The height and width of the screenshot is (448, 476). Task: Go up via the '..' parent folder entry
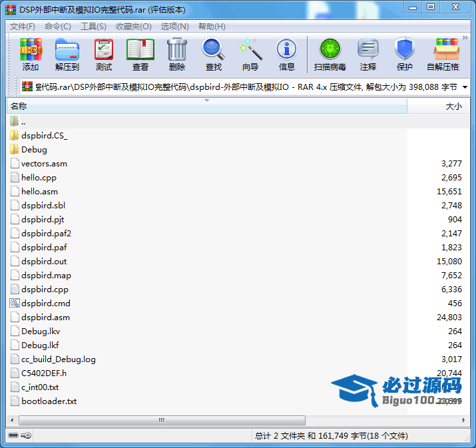(23, 122)
